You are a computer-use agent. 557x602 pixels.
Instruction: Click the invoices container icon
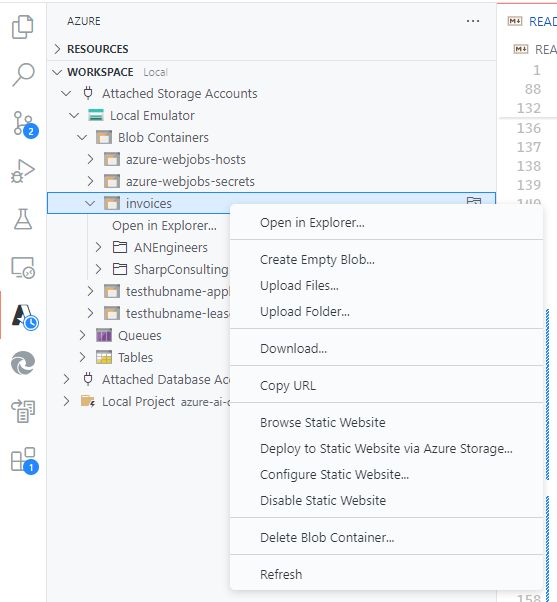112,203
